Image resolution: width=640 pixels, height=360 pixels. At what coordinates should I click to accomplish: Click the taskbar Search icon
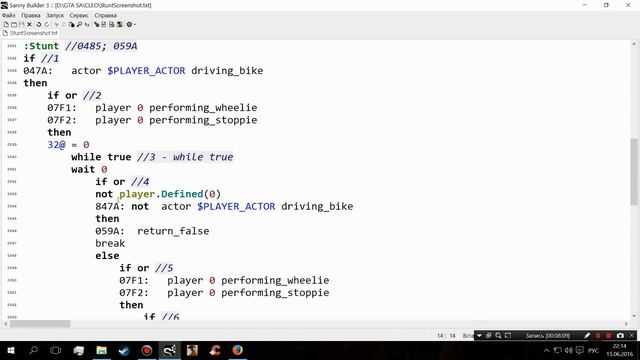pos(33,350)
